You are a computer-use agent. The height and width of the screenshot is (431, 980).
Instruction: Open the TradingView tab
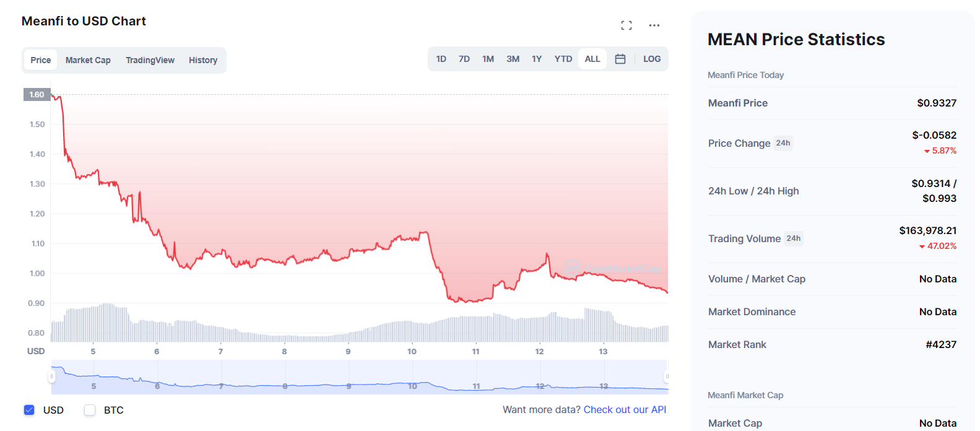click(150, 60)
